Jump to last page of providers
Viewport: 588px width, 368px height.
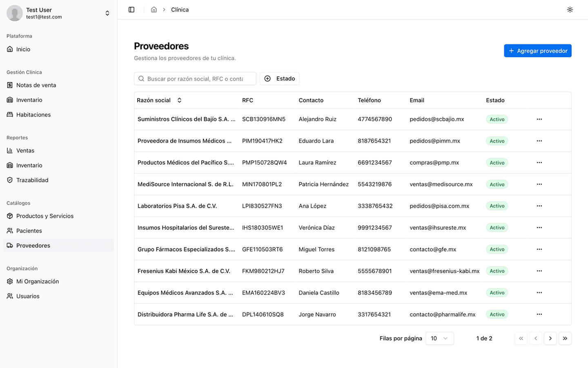coord(565,338)
